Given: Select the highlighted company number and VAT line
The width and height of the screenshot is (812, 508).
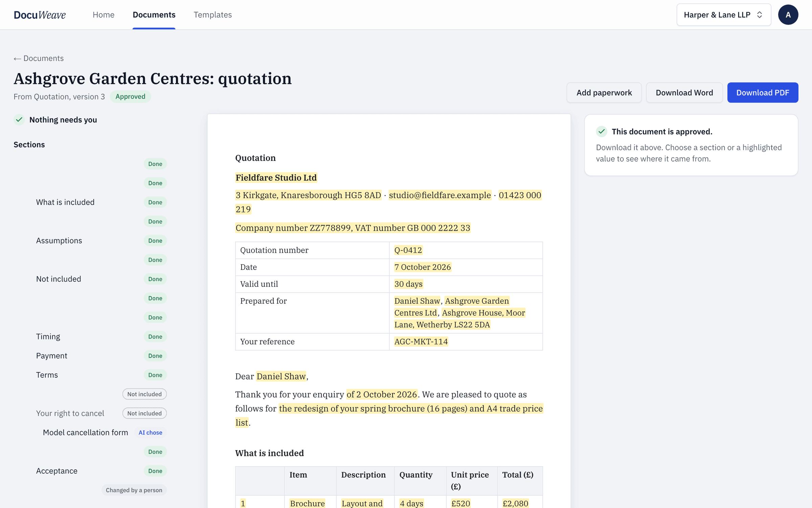Looking at the screenshot, I should tap(353, 228).
